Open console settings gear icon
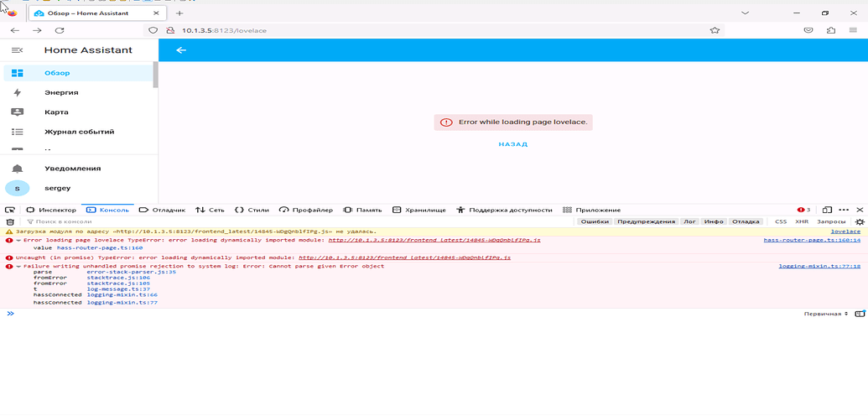868x416 pixels. pos(860,221)
